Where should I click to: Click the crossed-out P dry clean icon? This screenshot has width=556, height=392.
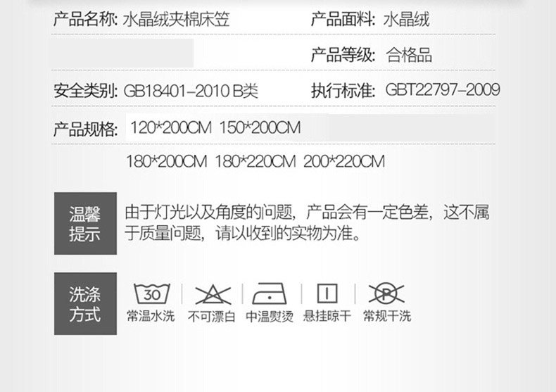(x=386, y=293)
